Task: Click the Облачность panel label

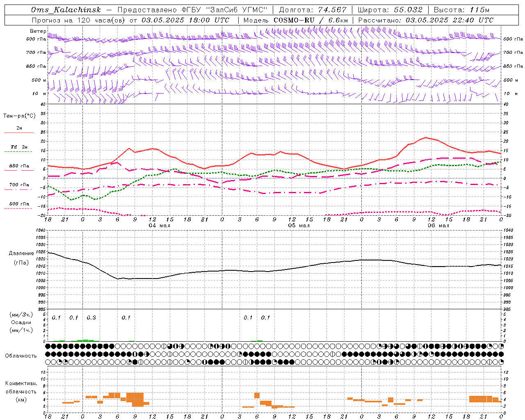Action: tap(21, 356)
